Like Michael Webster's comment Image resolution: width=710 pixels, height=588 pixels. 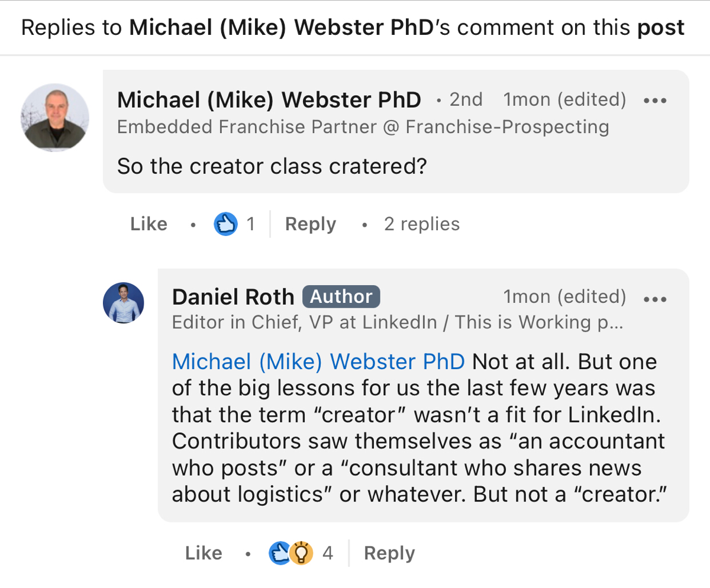pyautogui.click(x=149, y=224)
